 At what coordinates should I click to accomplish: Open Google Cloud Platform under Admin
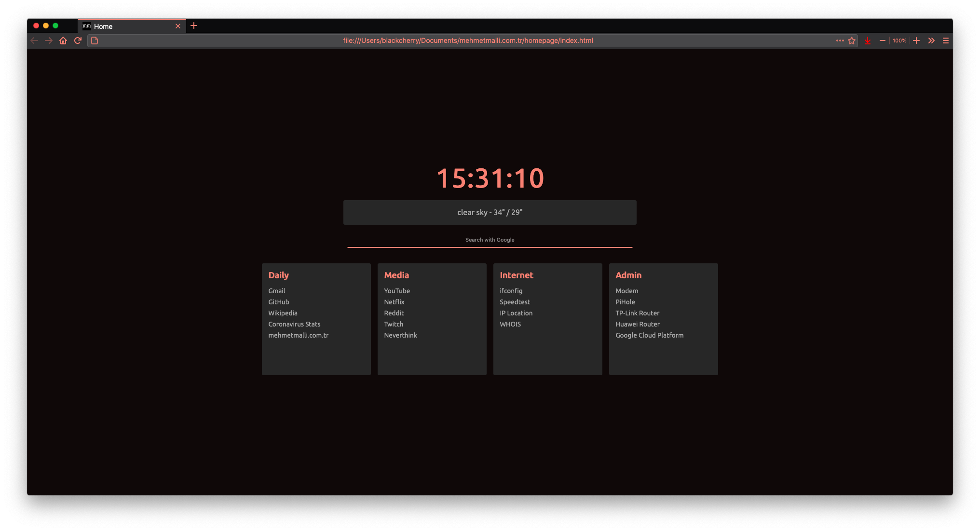(x=649, y=335)
